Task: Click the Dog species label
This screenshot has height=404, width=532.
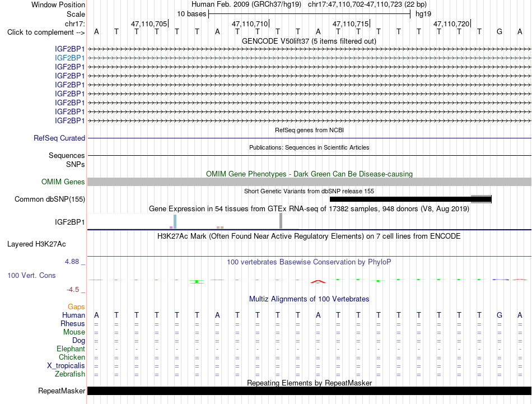Action: (x=78, y=341)
